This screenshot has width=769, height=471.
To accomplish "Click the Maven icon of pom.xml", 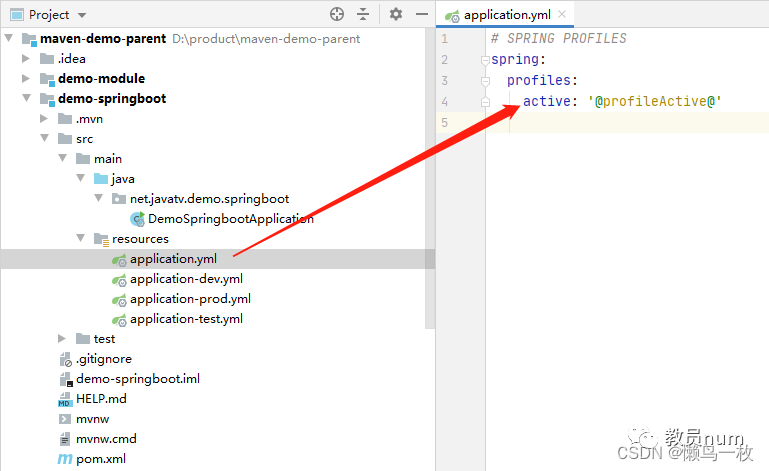I will click(65, 459).
